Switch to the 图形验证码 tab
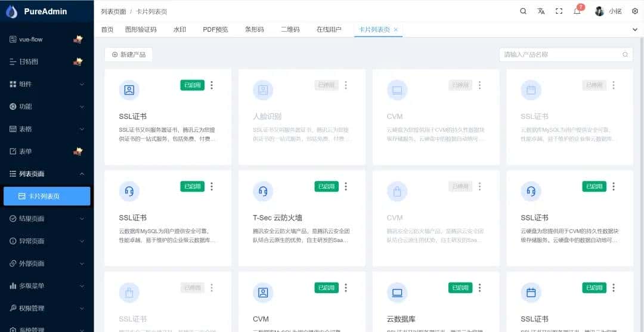The height and width of the screenshot is (332, 644). click(x=141, y=30)
